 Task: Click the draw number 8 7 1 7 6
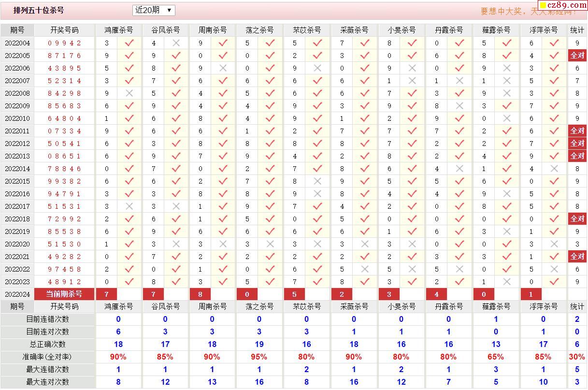coord(65,56)
